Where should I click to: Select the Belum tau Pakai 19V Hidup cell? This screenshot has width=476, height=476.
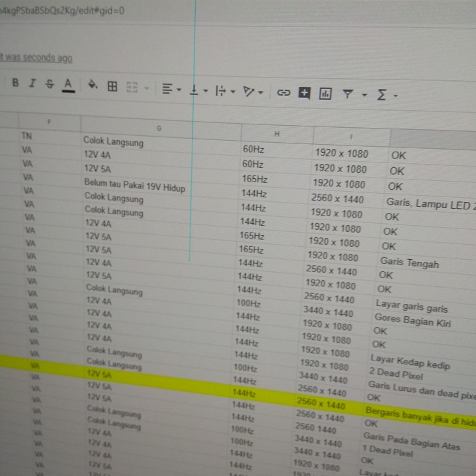(x=135, y=184)
